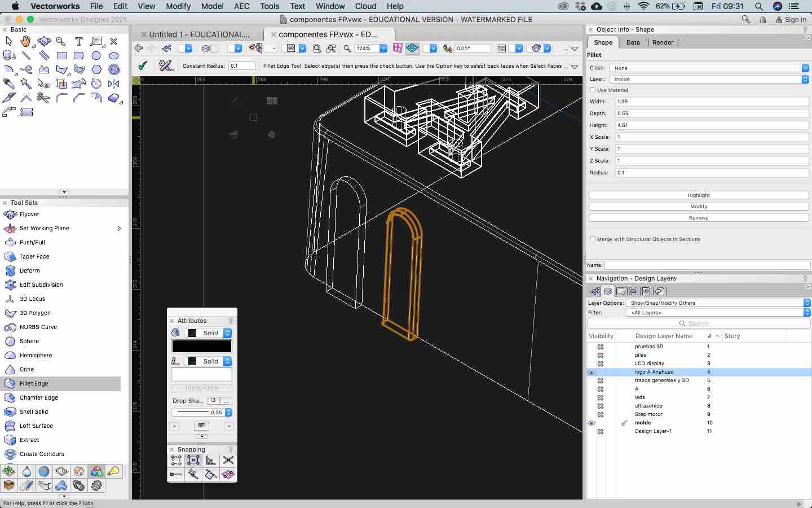Enable the Use Material checkbox

[x=593, y=90]
